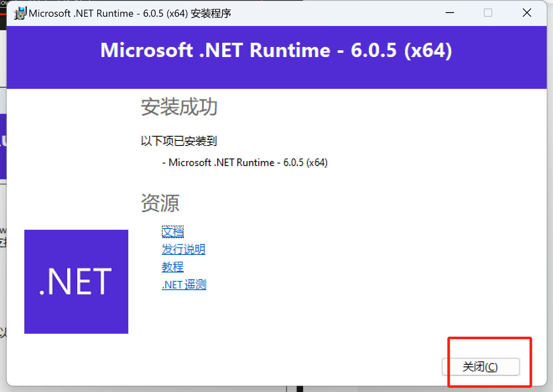Click the 以下项已安装到 text
The width and height of the screenshot is (553, 392).
[x=179, y=141]
